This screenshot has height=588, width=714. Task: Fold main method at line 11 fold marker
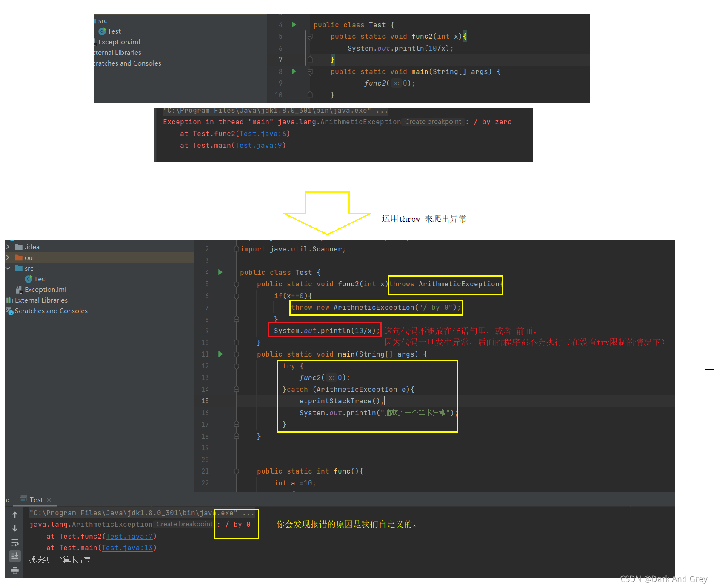[237, 354]
